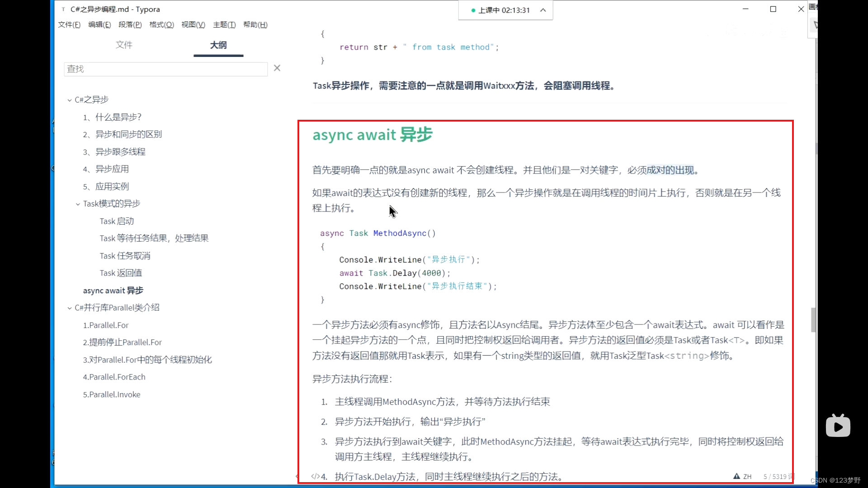Toggle the ZH spell-check language indicator
Screen dimensions: 868x488
pyautogui.click(x=748, y=476)
